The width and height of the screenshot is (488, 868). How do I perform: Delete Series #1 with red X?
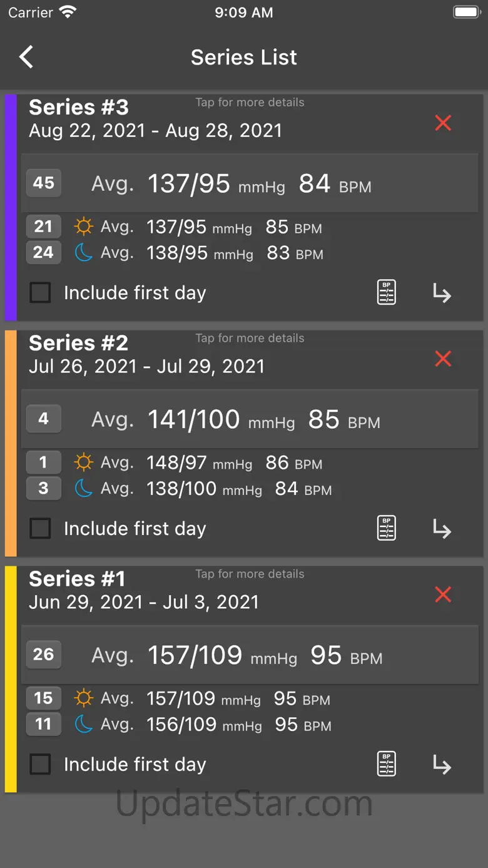pos(443,595)
